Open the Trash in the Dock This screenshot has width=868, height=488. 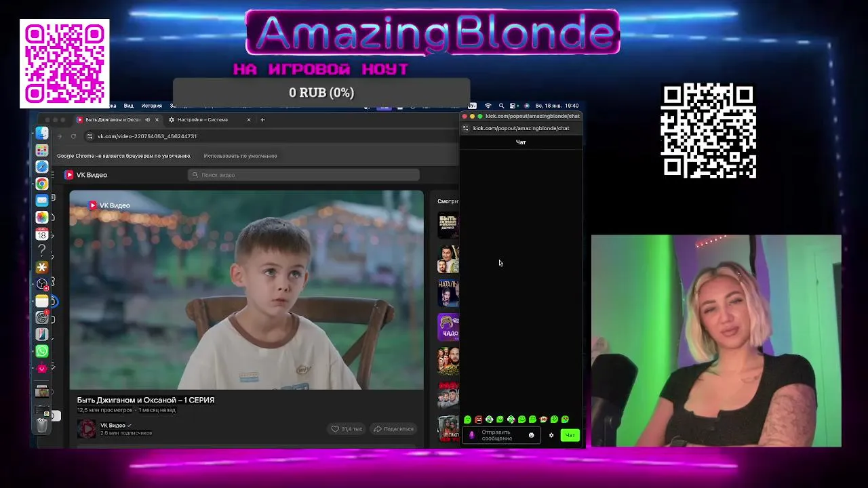point(42,425)
